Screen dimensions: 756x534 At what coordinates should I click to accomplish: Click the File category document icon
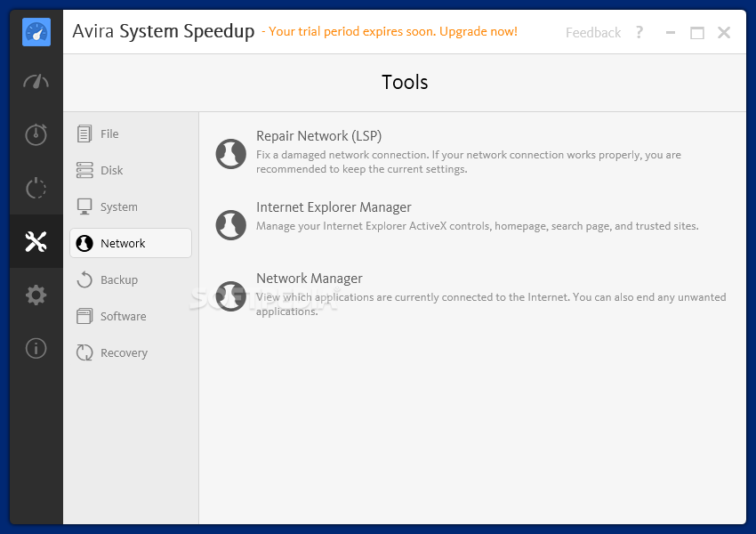click(84, 133)
